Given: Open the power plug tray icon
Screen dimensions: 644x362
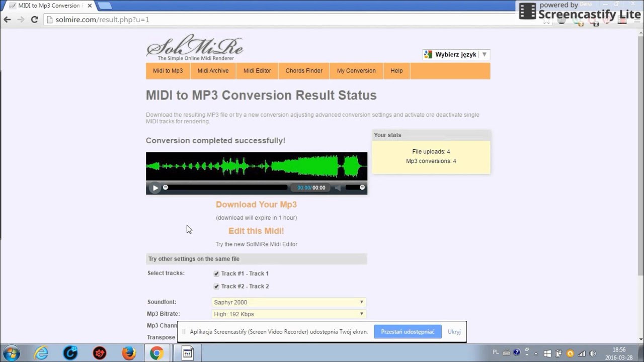Looking at the screenshot, I should click(558, 353).
